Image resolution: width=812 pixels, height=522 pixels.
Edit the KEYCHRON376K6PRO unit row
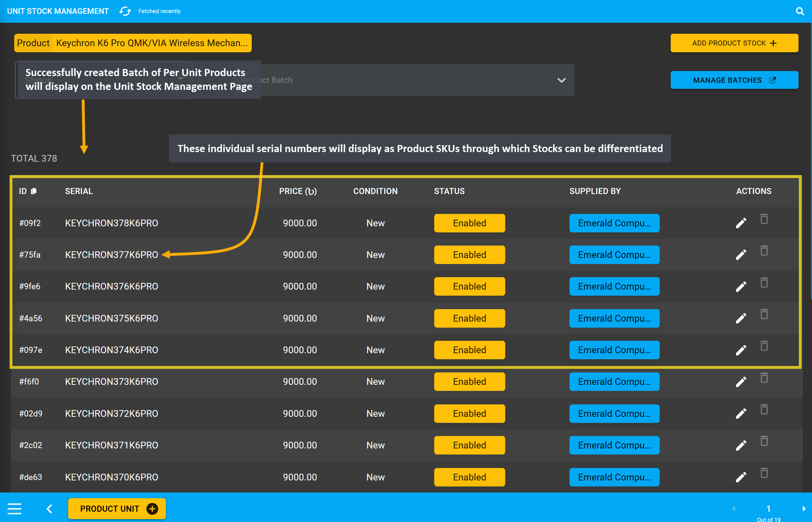click(x=741, y=286)
